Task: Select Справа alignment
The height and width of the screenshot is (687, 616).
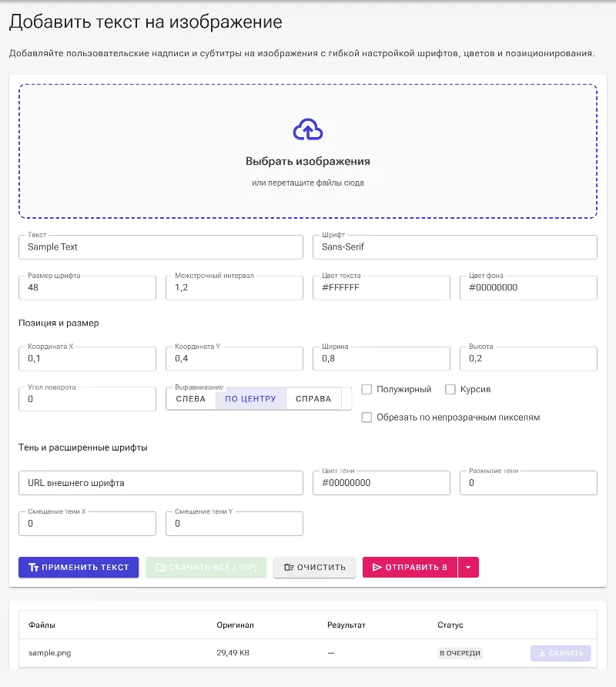Action: pos(313,399)
